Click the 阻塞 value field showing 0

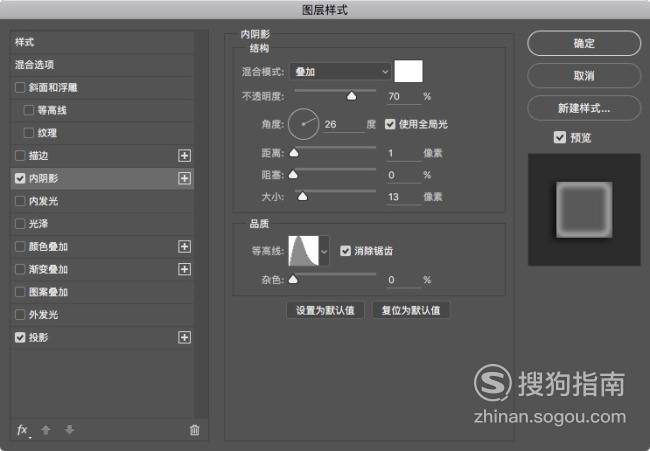pyautogui.click(x=403, y=175)
